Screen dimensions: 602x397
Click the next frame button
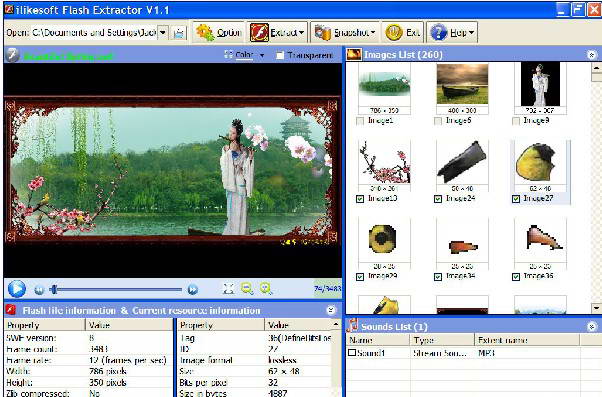193,289
